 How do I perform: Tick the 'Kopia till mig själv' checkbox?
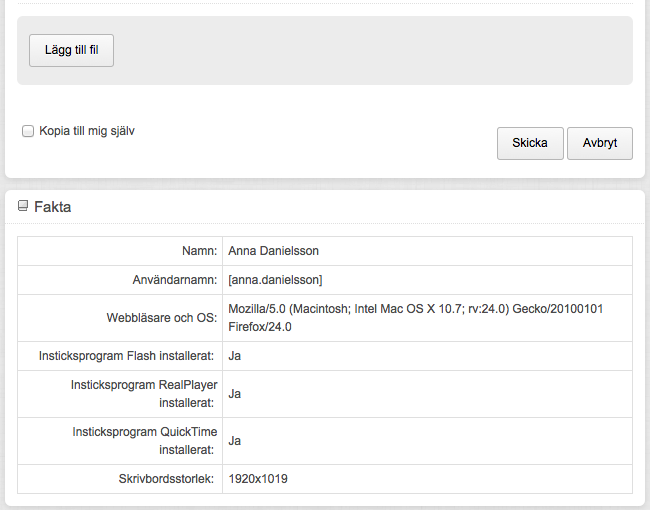[28, 131]
